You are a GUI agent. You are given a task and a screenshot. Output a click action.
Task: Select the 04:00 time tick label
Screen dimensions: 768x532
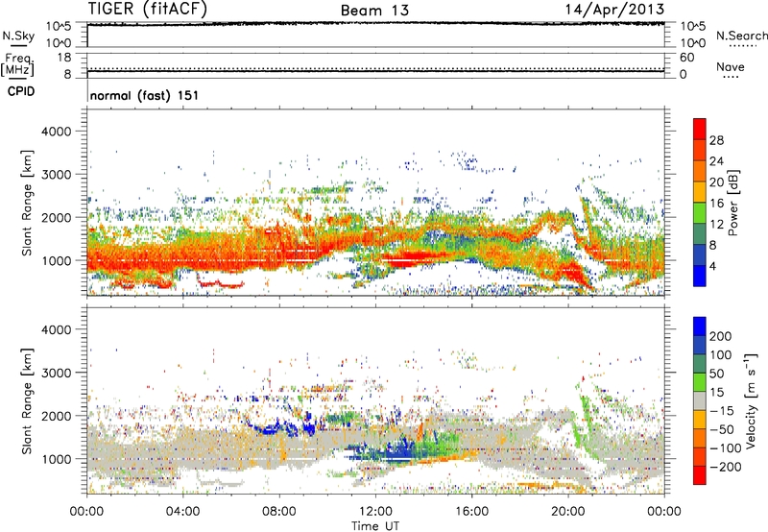(183, 512)
